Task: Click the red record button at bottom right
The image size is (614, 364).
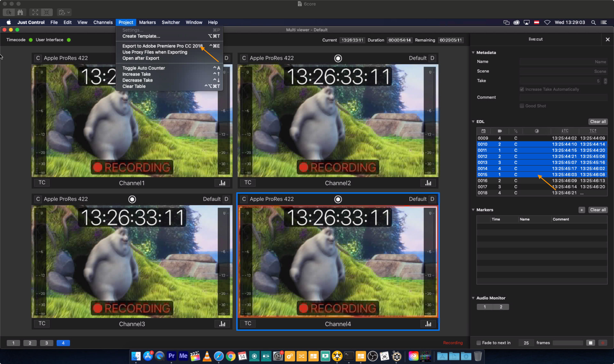Action: tap(603, 343)
